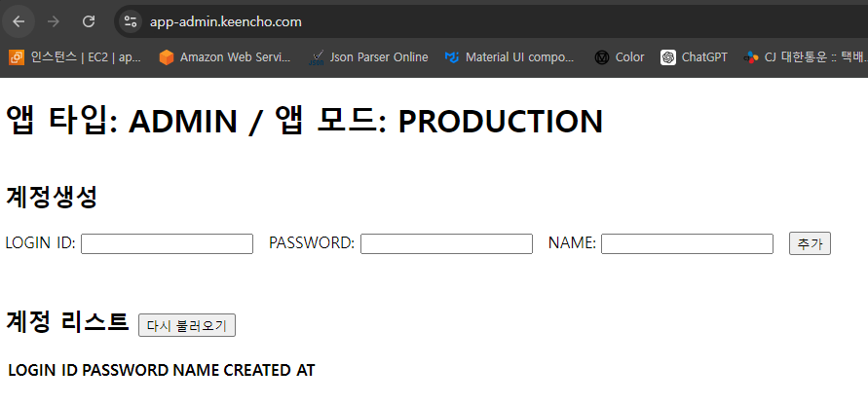This screenshot has height=404, width=868.
Task: Click the browser forward arrow
Action: [x=54, y=20]
